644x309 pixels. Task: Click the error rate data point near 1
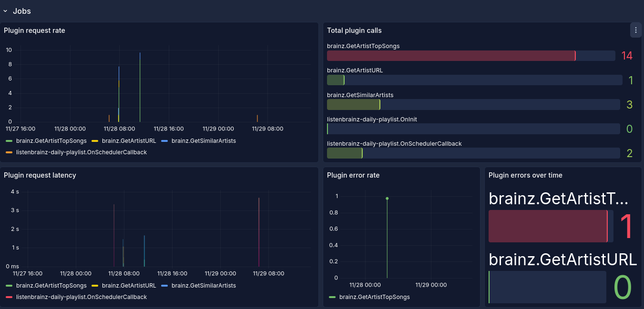(x=387, y=198)
